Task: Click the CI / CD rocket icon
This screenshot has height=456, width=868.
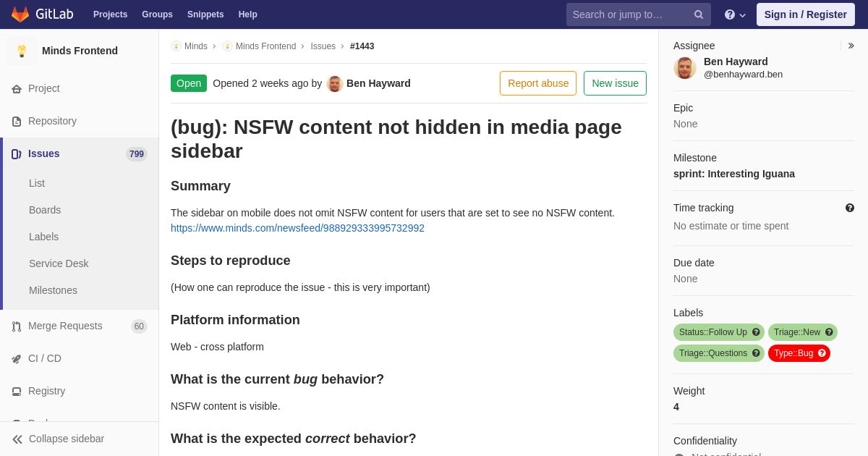Action: (x=17, y=359)
